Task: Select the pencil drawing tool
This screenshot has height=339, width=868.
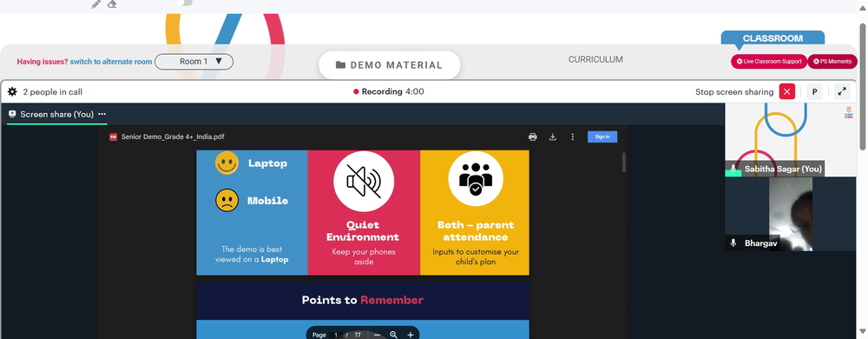Action: 95,3
